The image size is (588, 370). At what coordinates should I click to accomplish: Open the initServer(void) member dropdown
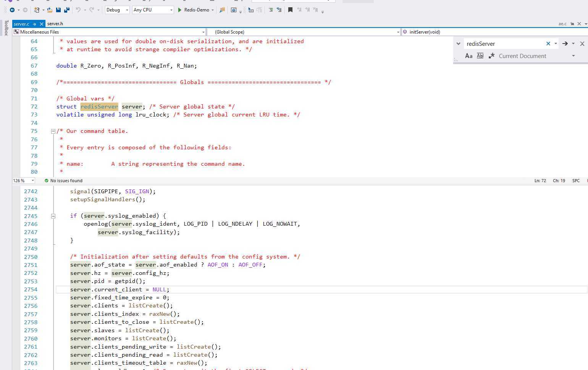(494, 32)
